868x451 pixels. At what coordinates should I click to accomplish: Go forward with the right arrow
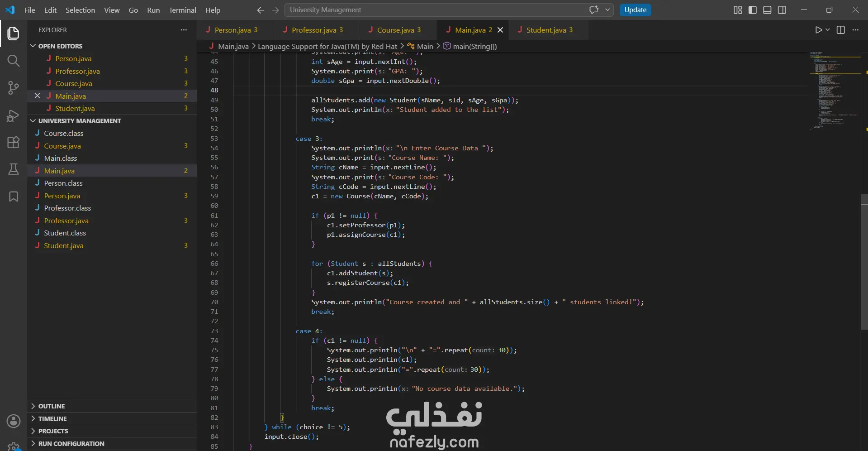275,10
